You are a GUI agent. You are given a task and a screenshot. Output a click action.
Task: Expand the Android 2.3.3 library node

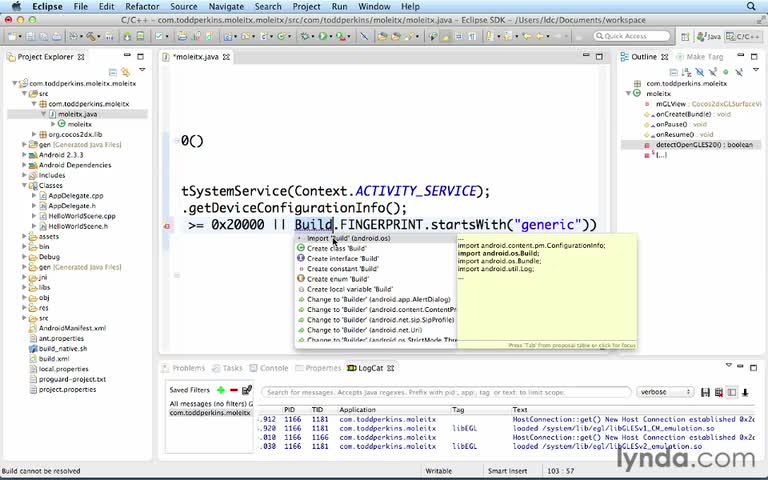[24, 155]
